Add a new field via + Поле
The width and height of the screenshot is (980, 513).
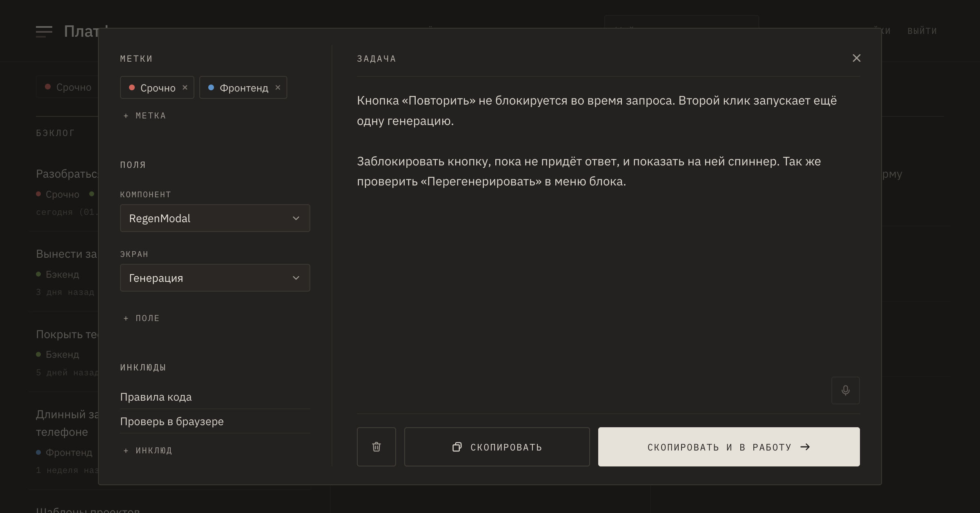pyautogui.click(x=141, y=318)
